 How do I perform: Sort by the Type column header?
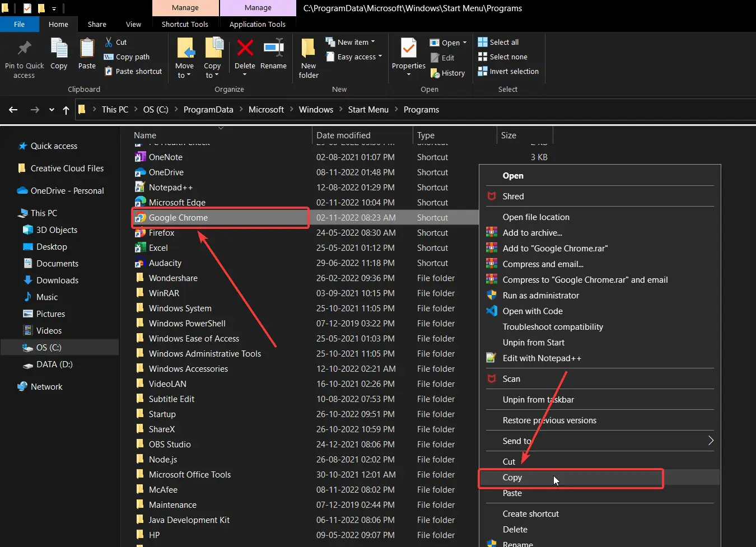point(426,135)
